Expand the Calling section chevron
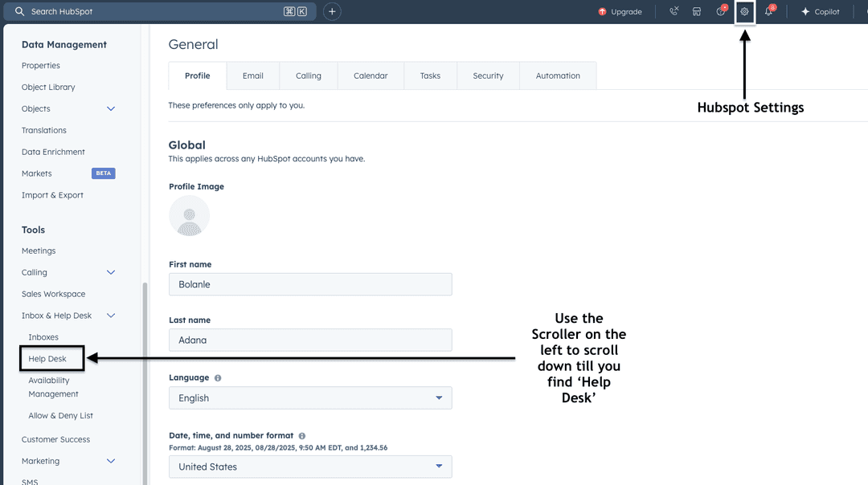 [x=111, y=273]
